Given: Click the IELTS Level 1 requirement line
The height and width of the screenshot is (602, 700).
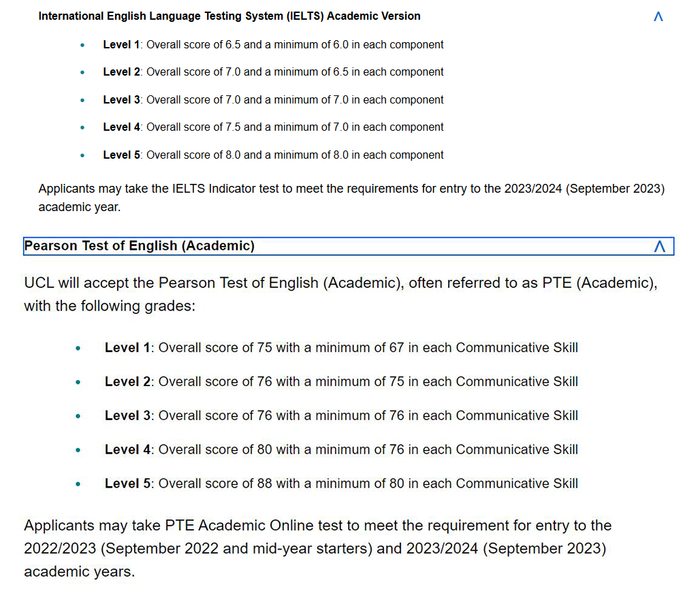Looking at the screenshot, I should click(273, 45).
